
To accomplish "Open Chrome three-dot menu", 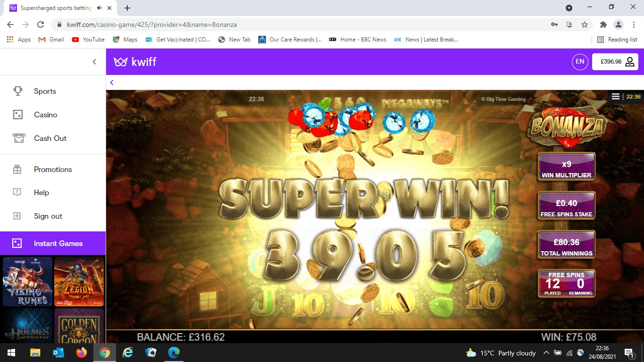I will coord(634,25).
